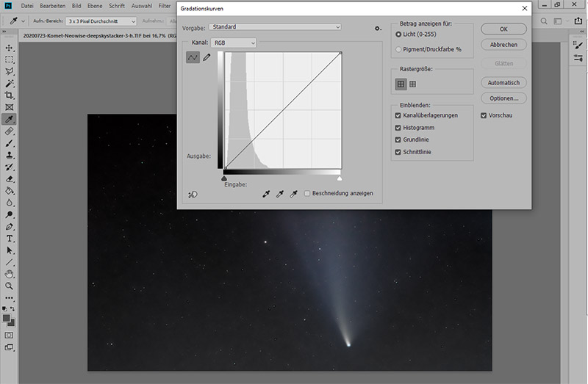Select the Eraser tool
The width and height of the screenshot is (588, 384).
[10, 179]
